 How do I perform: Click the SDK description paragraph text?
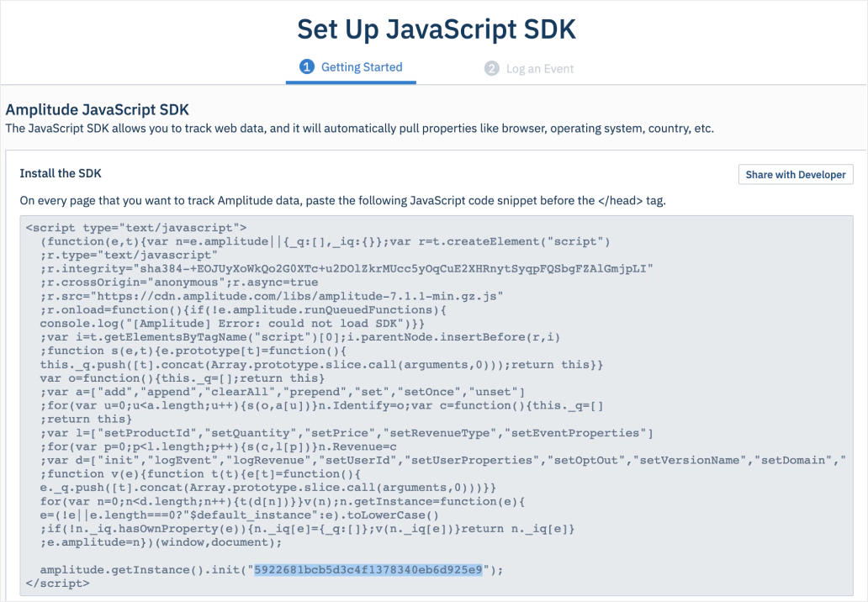pos(359,129)
